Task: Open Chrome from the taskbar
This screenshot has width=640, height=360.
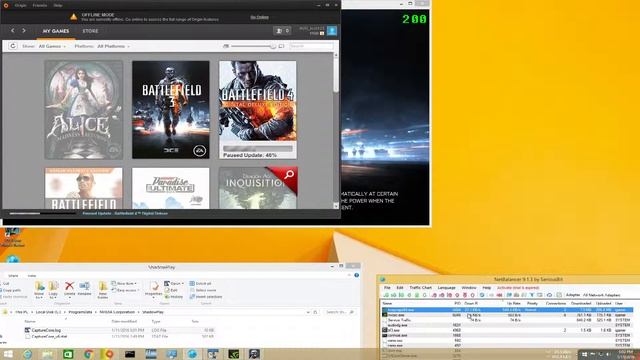Action: point(88,354)
